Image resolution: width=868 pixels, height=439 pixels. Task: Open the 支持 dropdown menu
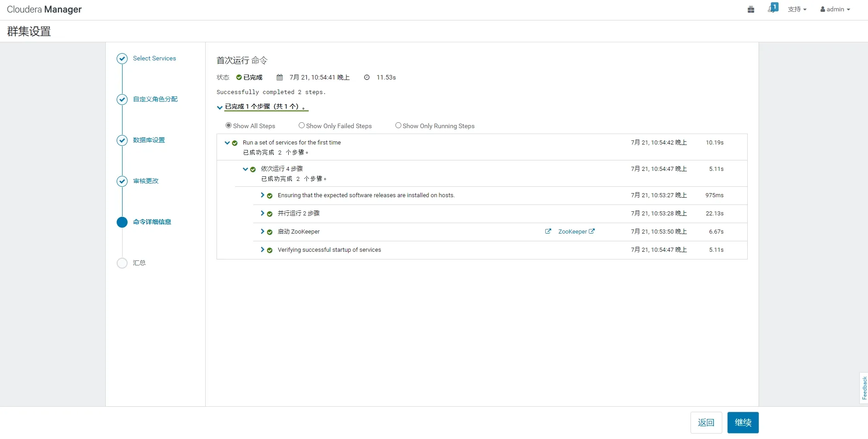point(797,9)
